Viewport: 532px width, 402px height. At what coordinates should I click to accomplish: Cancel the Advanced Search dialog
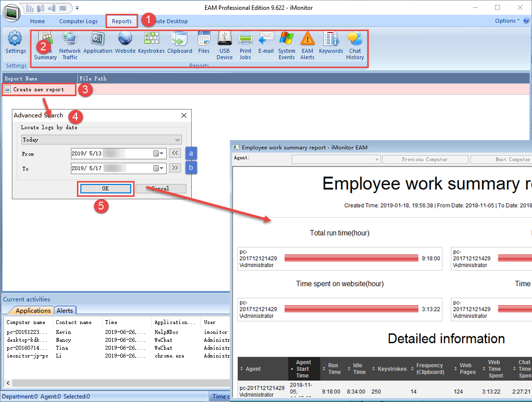(161, 188)
